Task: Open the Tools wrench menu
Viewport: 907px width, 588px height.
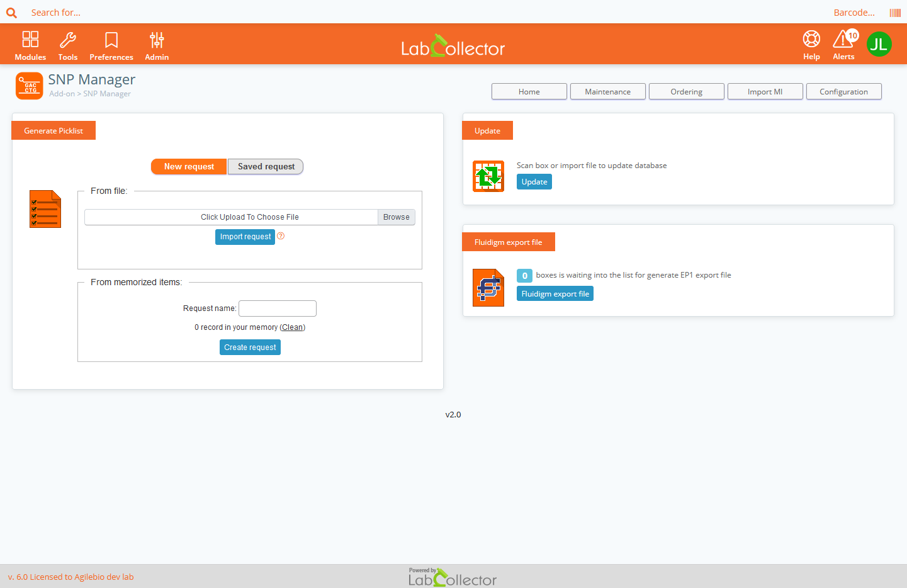Action: [68, 46]
